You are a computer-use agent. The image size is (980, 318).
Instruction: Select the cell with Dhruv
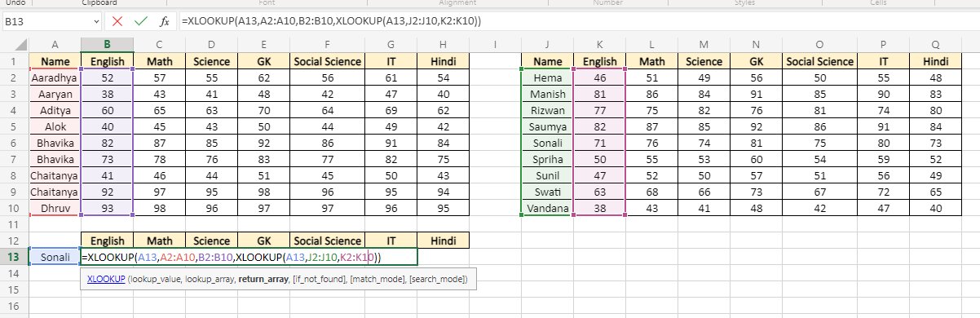55,208
